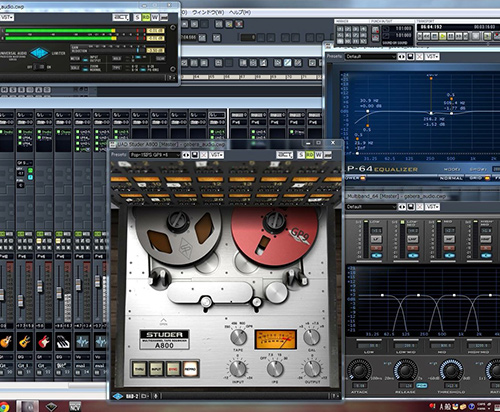Open the Presets dropdown in Studer A800 window

(x=155, y=155)
